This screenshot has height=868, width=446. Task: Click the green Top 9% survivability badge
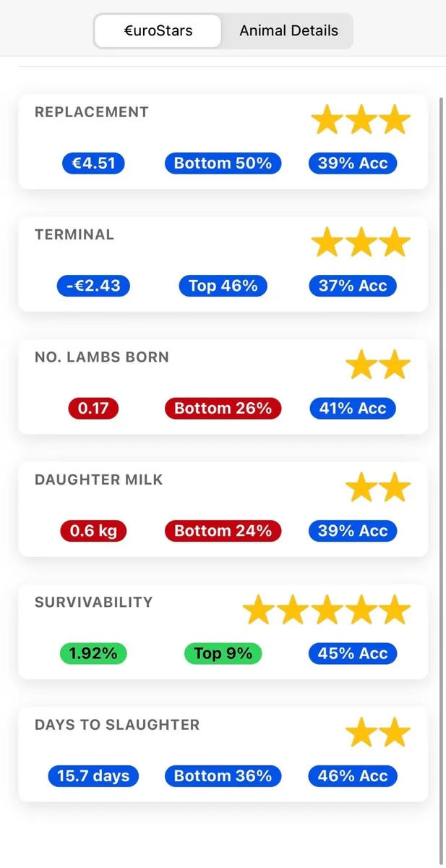pos(223,653)
